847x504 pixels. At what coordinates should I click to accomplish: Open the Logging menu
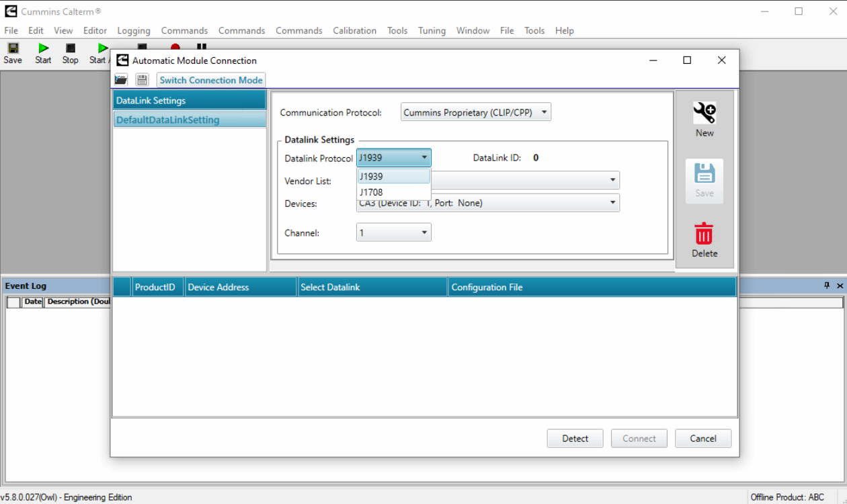[x=133, y=30]
